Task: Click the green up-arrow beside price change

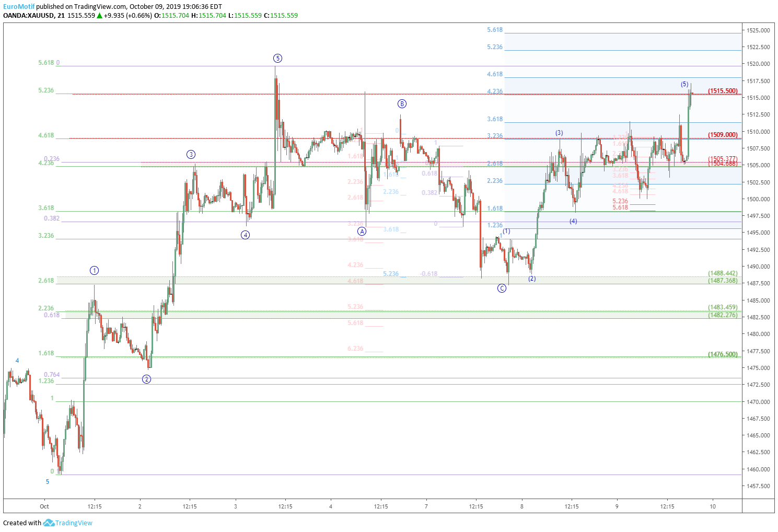Action: (99, 16)
